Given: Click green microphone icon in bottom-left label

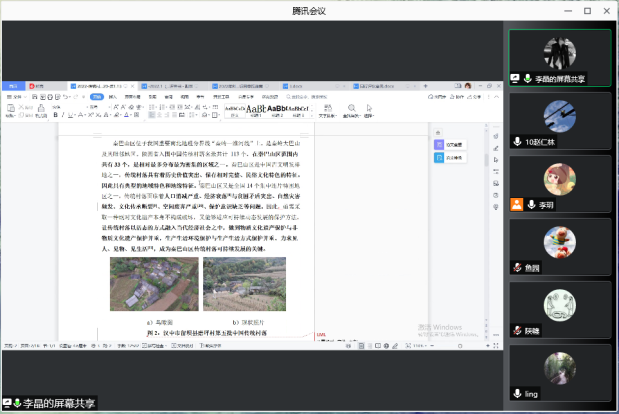Looking at the screenshot, I should pos(17,404).
